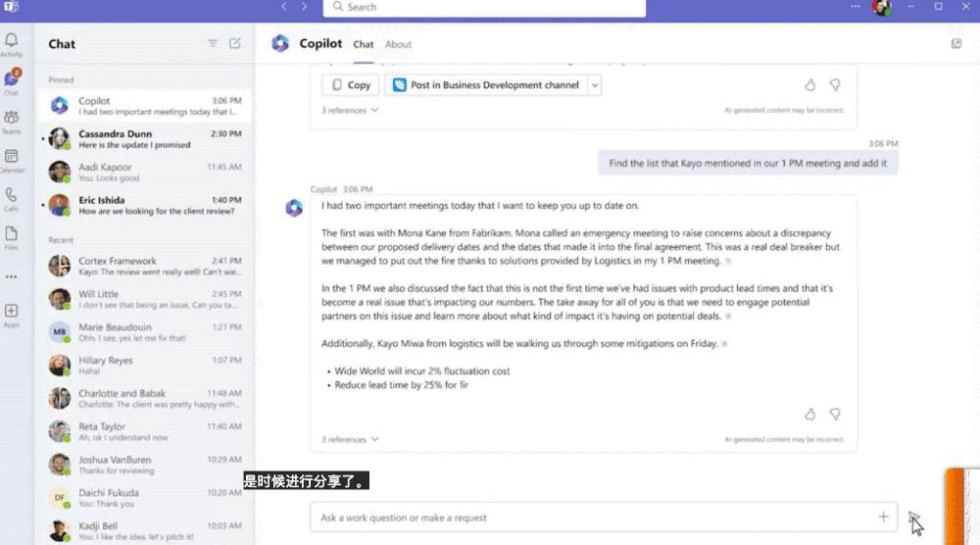
Task: Open Will Little chat
Action: point(144,299)
